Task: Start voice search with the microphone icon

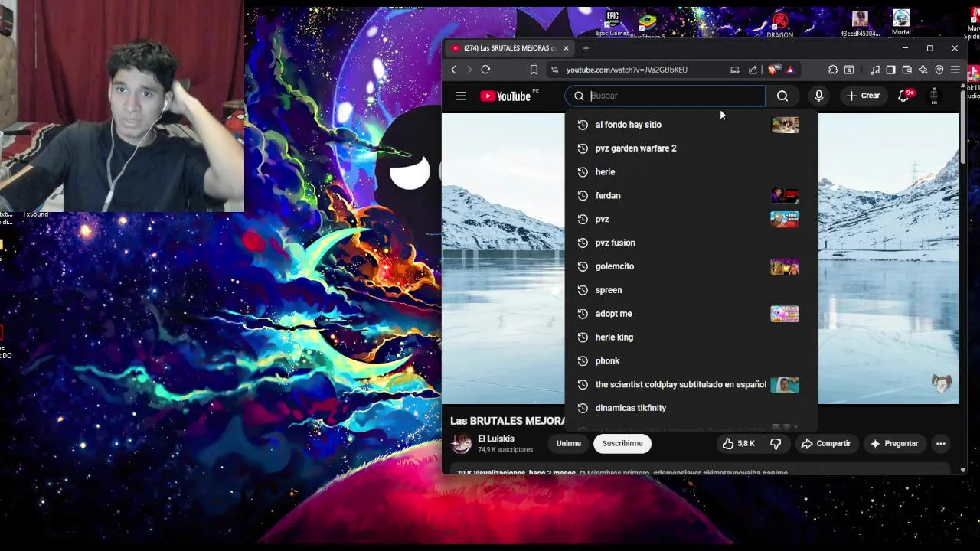Action: click(818, 96)
